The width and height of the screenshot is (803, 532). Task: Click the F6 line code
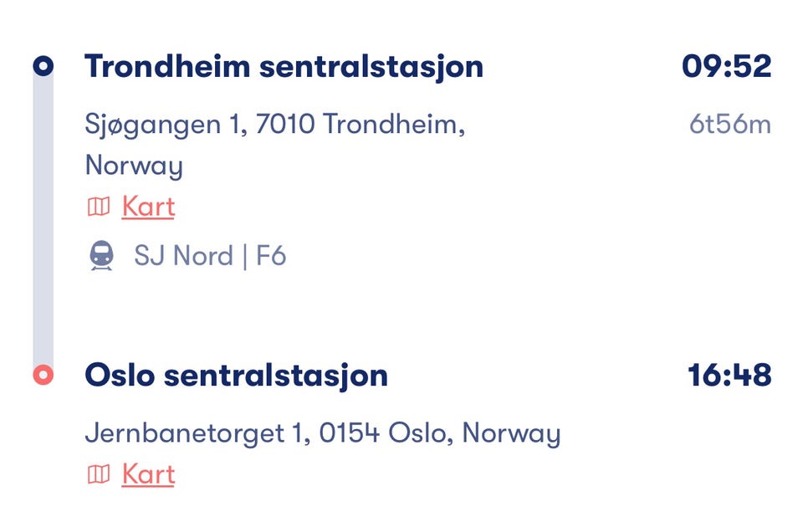click(271, 256)
